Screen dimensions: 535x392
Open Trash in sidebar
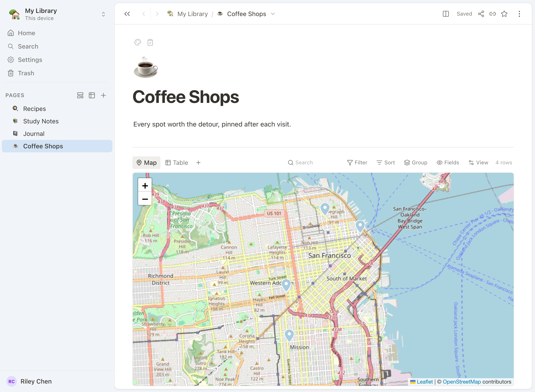tap(57, 73)
